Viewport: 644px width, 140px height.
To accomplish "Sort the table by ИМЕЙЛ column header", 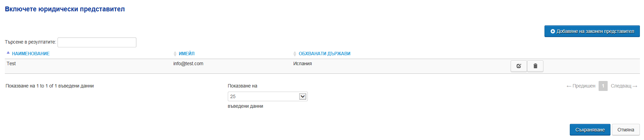I will click(187, 54).
